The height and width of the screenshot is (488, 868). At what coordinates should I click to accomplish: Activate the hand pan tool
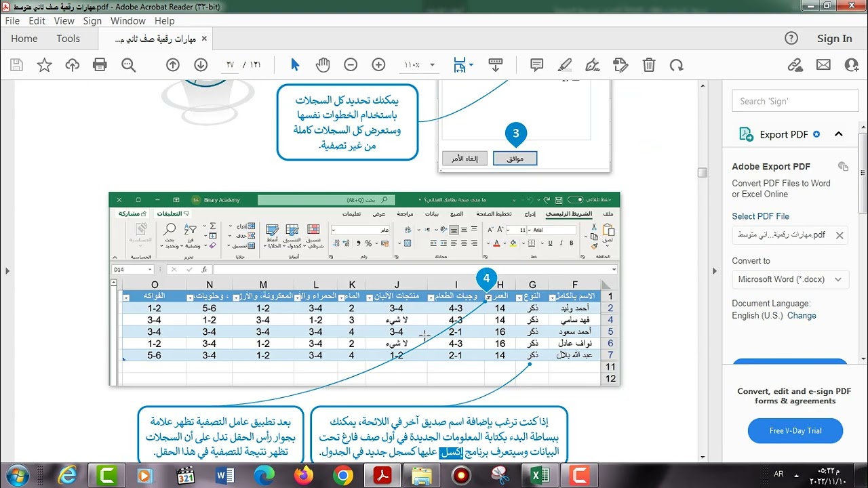tap(323, 65)
